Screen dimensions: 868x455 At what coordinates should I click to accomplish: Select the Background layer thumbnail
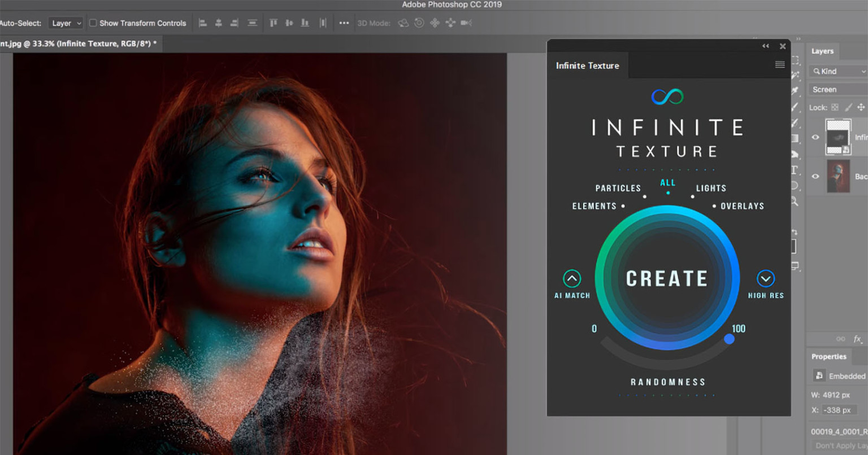(x=839, y=176)
